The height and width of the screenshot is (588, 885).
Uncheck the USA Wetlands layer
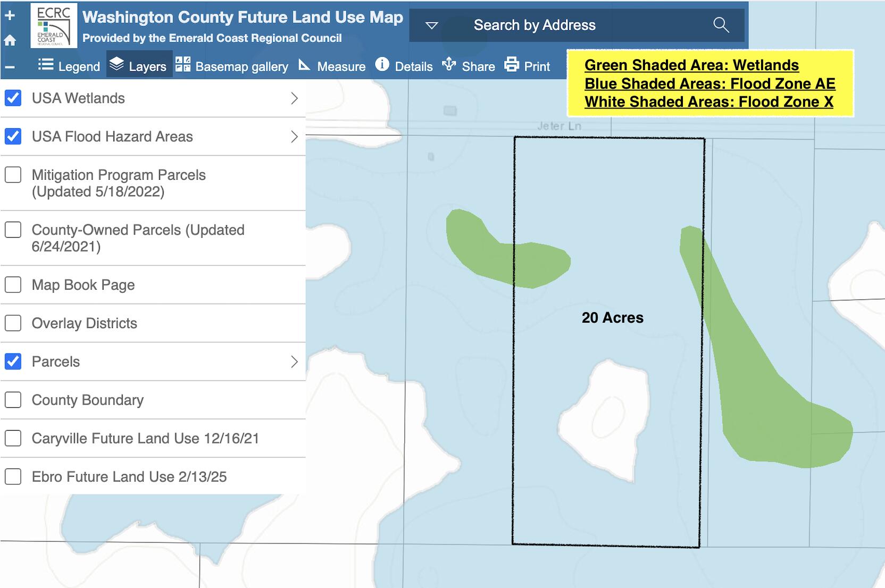pyautogui.click(x=13, y=98)
